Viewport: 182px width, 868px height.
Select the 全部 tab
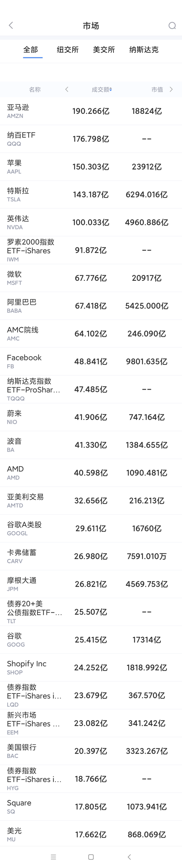point(31,50)
